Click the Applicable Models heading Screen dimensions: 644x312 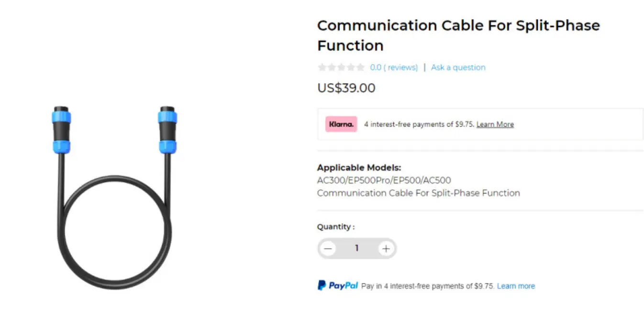(x=359, y=168)
